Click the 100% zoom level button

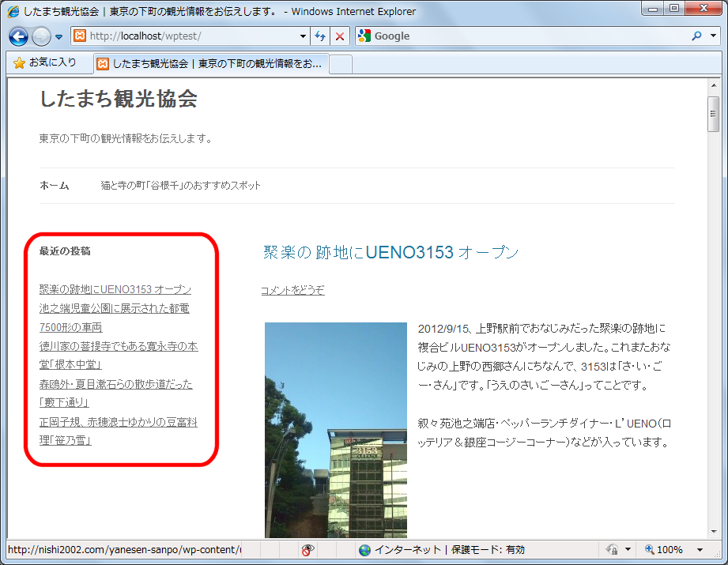click(x=665, y=550)
